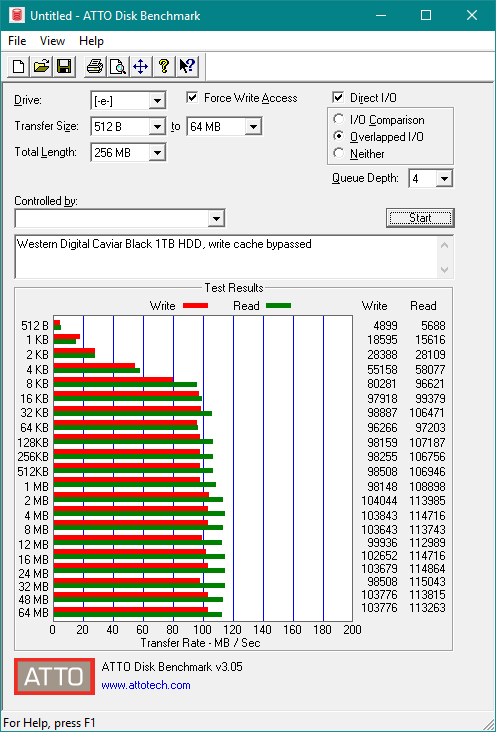
Task: Click the red Write legend swatch
Action: coord(195,306)
